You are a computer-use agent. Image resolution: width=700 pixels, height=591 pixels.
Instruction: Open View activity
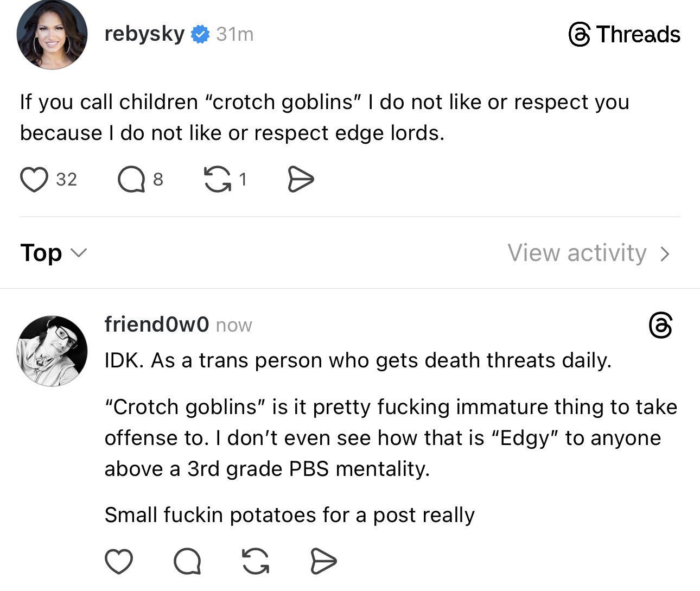coord(577,253)
